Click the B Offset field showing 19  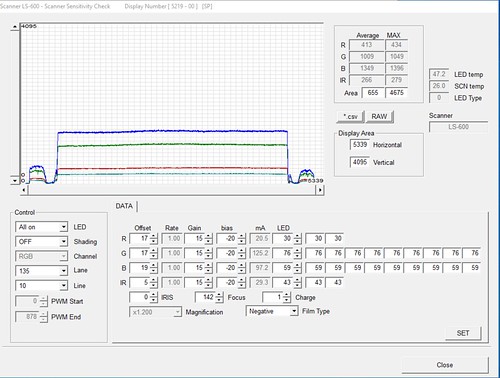pos(140,268)
